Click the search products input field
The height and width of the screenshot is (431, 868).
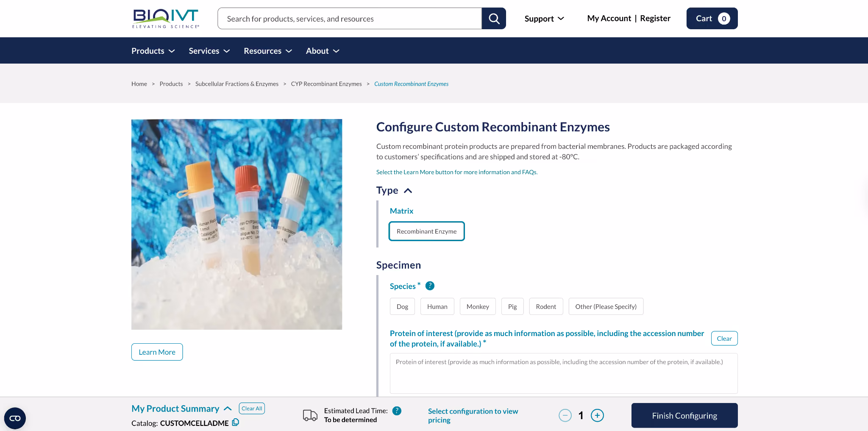350,18
